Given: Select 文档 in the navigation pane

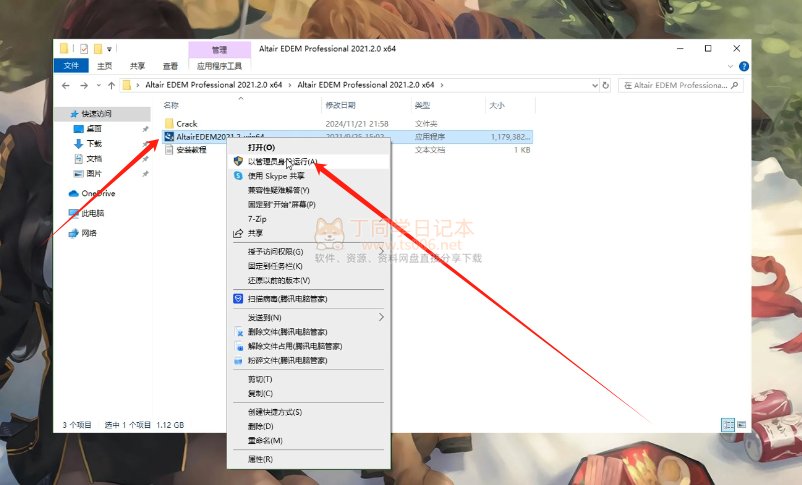Looking at the screenshot, I should click(x=94, y=159).
